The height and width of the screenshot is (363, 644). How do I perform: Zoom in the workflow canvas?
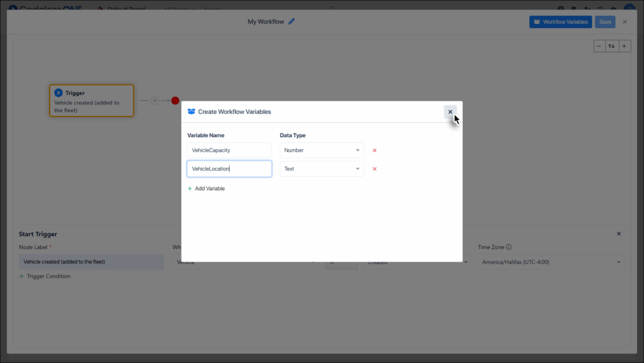[624, 46]
